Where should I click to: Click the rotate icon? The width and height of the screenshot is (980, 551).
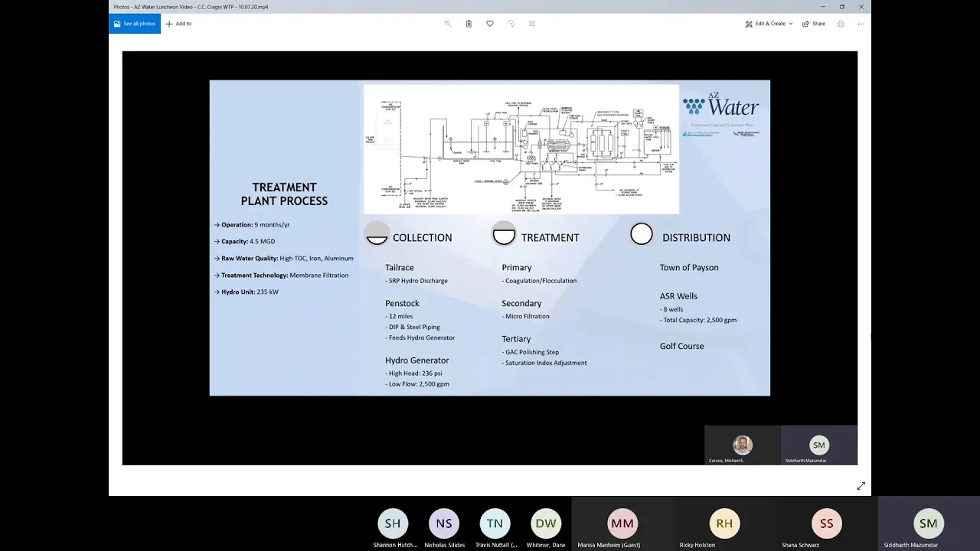coord(511,24)
